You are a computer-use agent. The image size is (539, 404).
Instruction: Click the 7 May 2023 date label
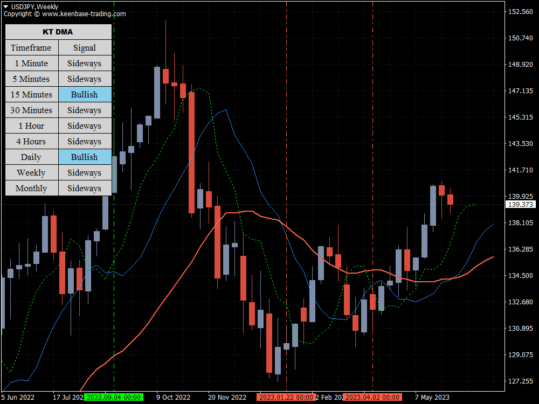(432, 397)
